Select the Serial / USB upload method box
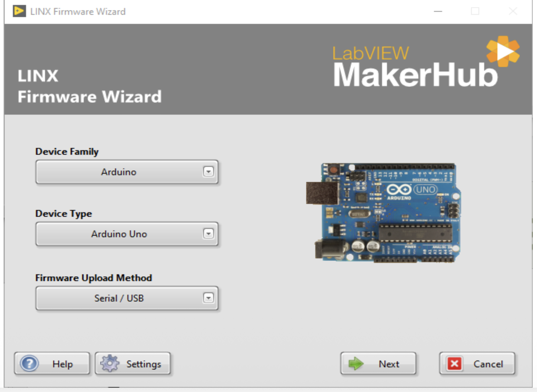 point(127,298)
